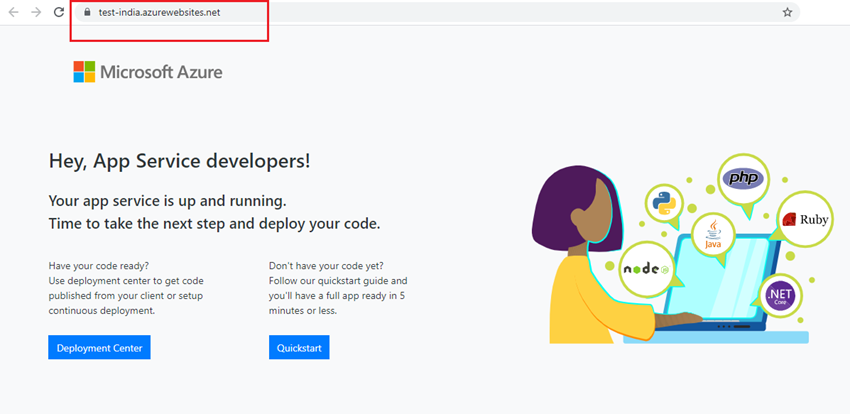The width and height of the screenshot is (850, 414).
Task: Click the developer at laptop illustration
Action: pyautogui.click(x=682, y=249)
